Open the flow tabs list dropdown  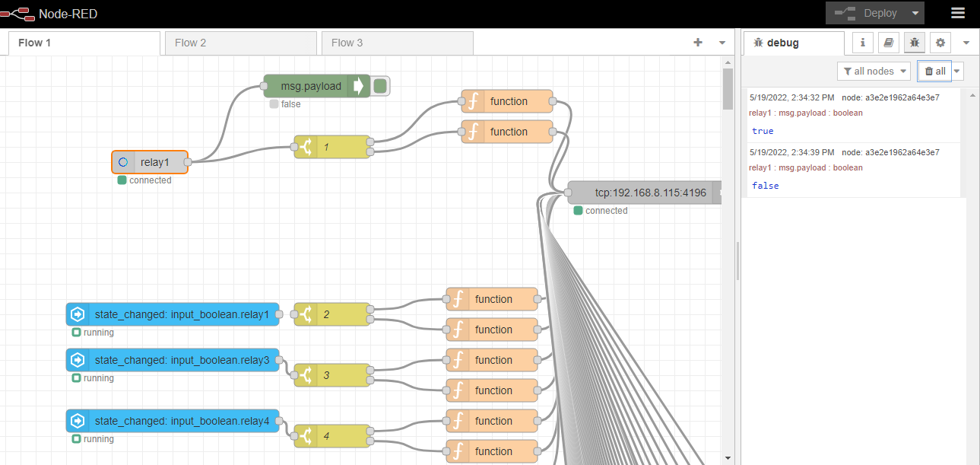[722, 43]
